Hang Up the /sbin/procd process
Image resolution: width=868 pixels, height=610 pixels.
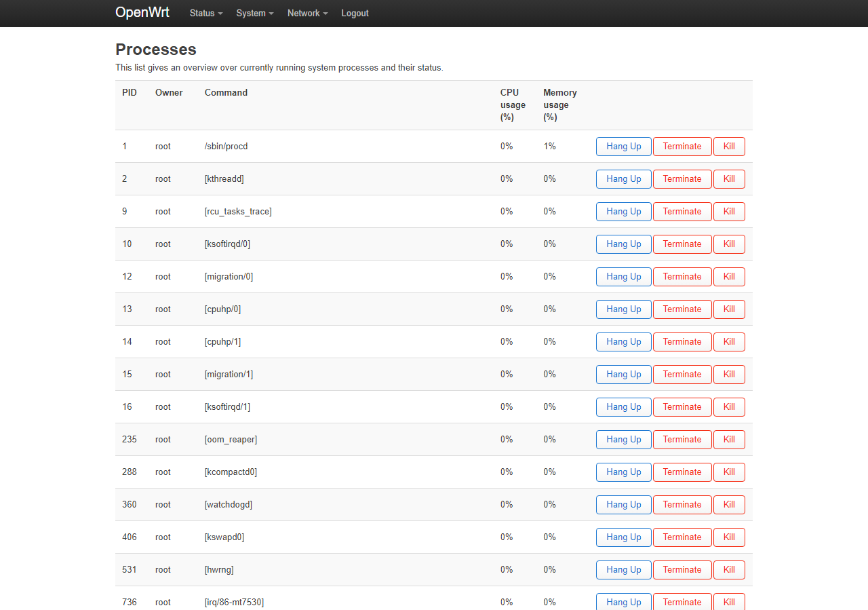pos(623,147)
